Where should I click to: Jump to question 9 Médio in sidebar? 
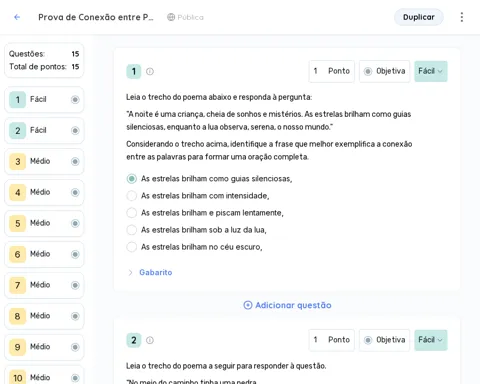(x=44, y=347)
